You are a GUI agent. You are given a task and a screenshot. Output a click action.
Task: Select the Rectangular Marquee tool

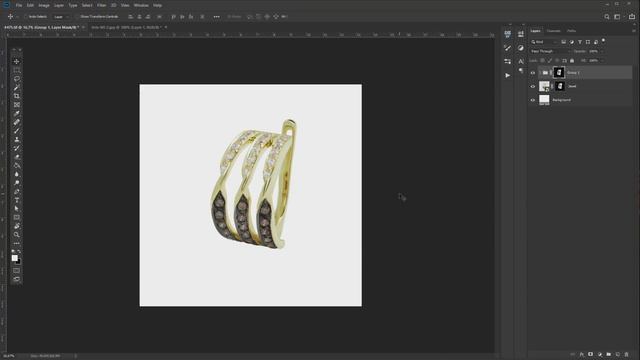[x=16, y=70]
